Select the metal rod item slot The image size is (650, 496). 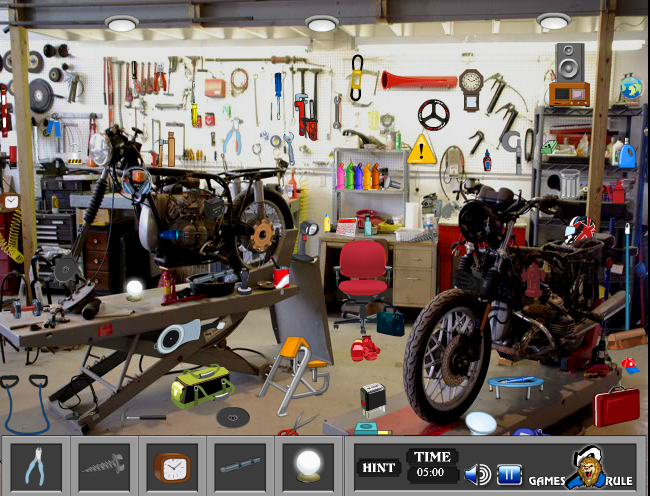tap(239, 465)
